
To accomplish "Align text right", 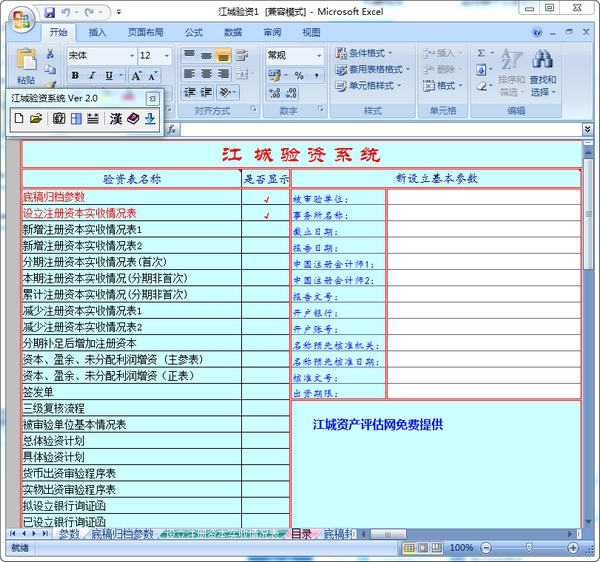I will click(x=223, y=73).
